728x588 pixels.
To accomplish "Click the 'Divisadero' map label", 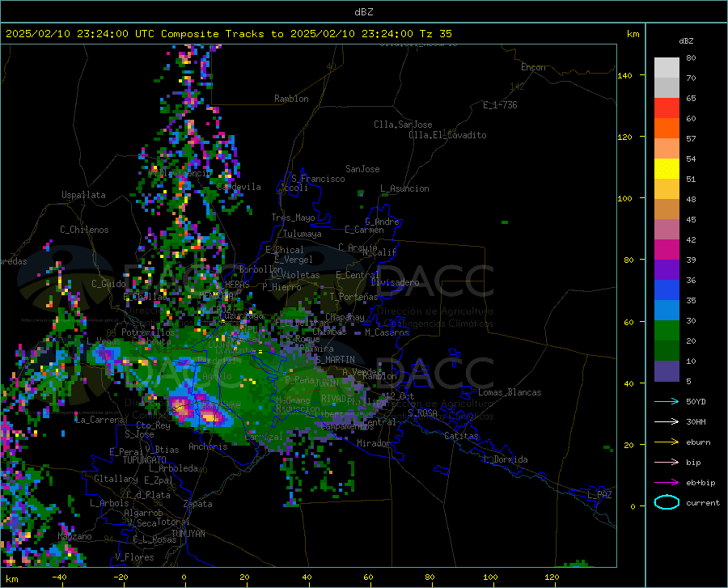I will [395, 282].
